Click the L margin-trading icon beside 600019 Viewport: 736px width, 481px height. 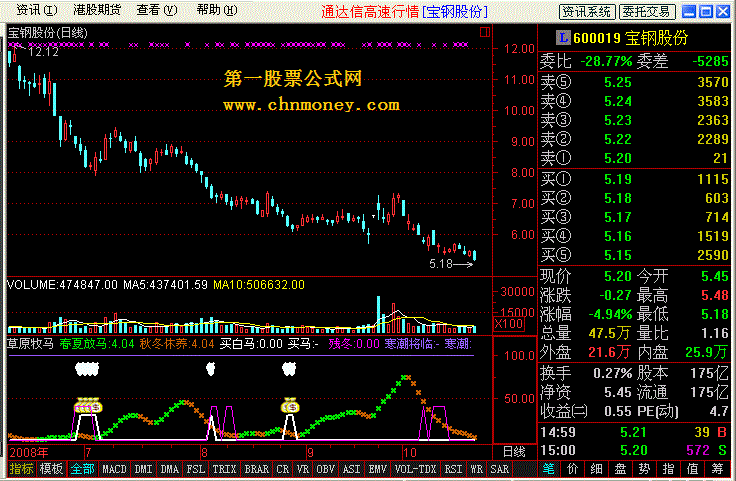[562, 38]
